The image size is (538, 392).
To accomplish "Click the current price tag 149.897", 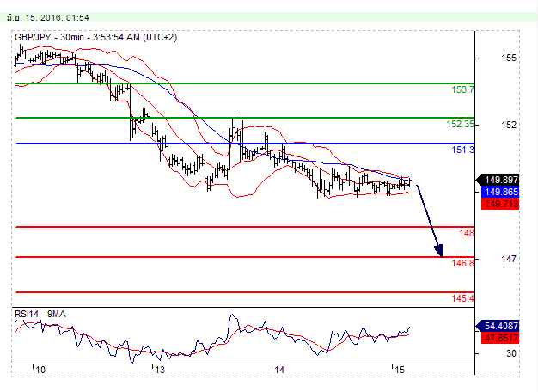I will (x=498, y=180).
